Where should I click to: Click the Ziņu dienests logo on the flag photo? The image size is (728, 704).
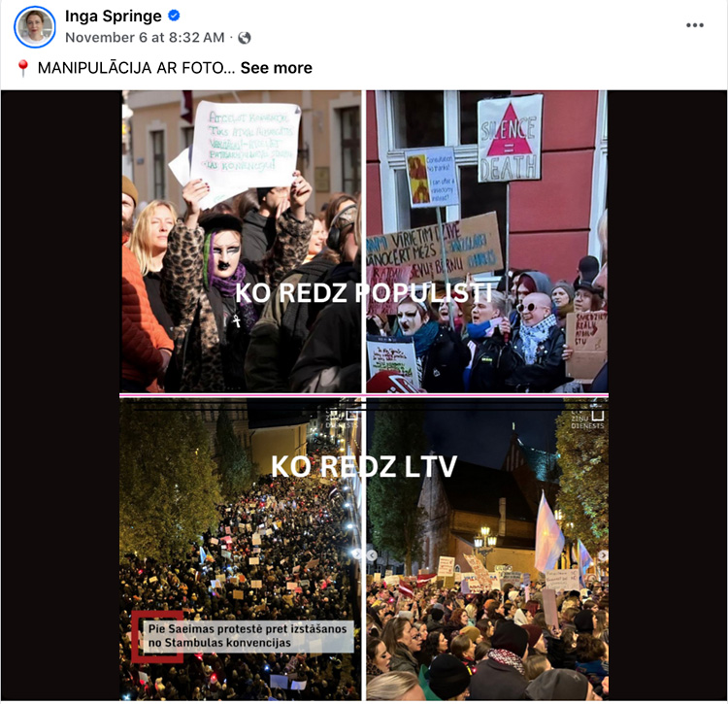588,419
